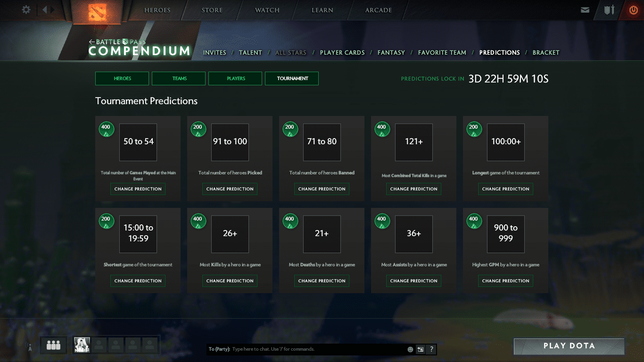Viewport: 644px width, 362px height.
Task: Open the Fantasy compendium tab
Action: click(x=391, y=53)
